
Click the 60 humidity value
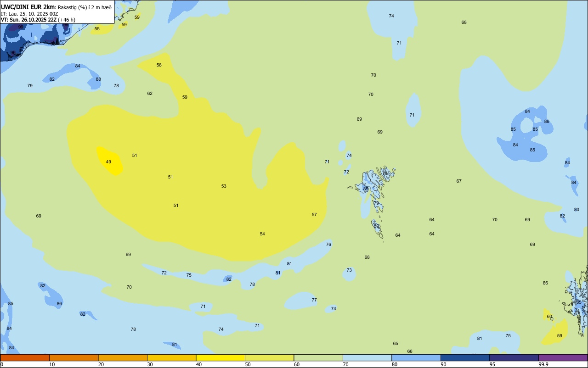point(549,317)
